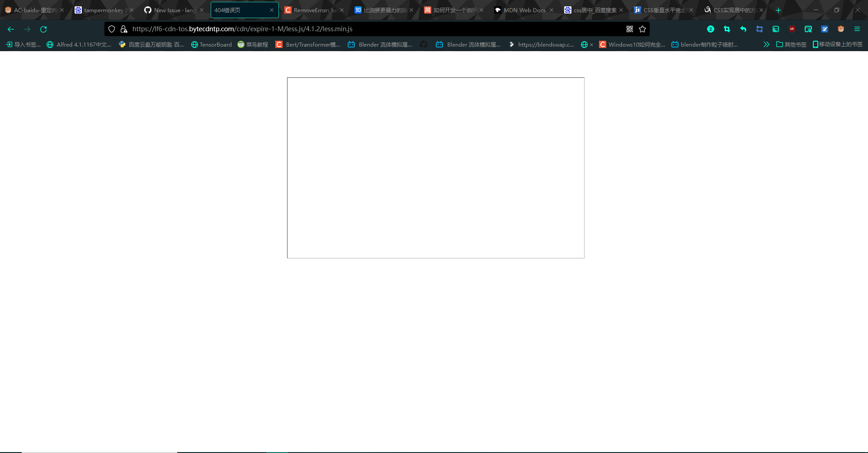Image resolution: width=868 pixels, height=453 pixels.
Task: Open the uBlock Origin extension
Action: click(792, 29)
